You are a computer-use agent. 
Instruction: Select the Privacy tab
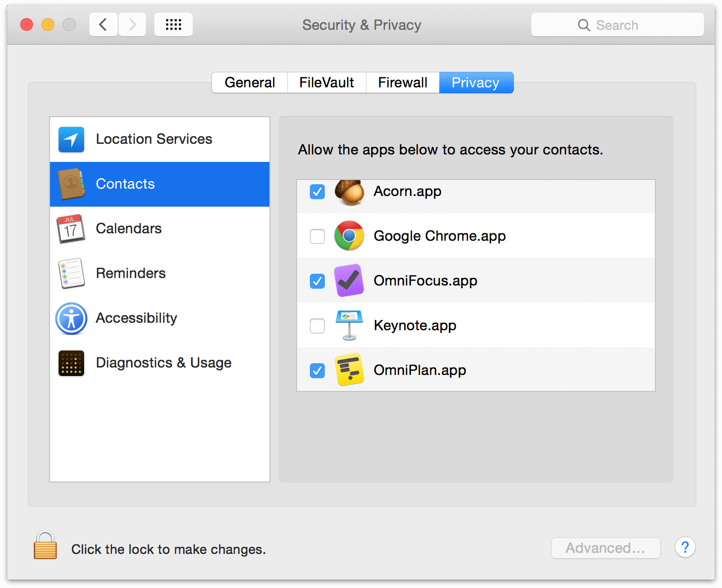[x=476, y=83]
